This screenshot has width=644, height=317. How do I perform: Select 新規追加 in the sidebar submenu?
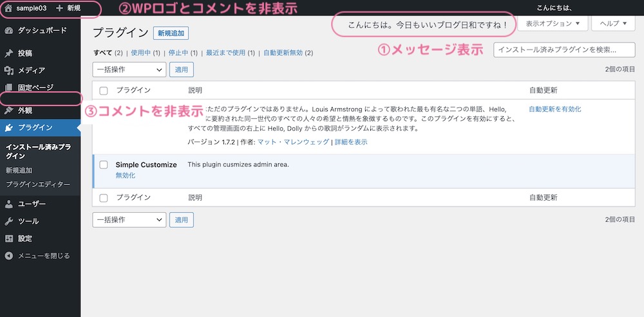19,170
